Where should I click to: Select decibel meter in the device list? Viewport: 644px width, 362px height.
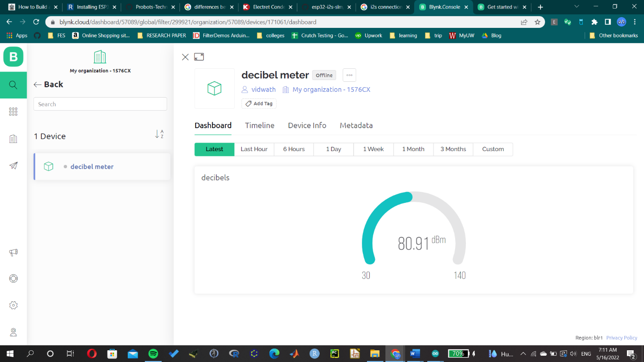[x=103, y=166]
